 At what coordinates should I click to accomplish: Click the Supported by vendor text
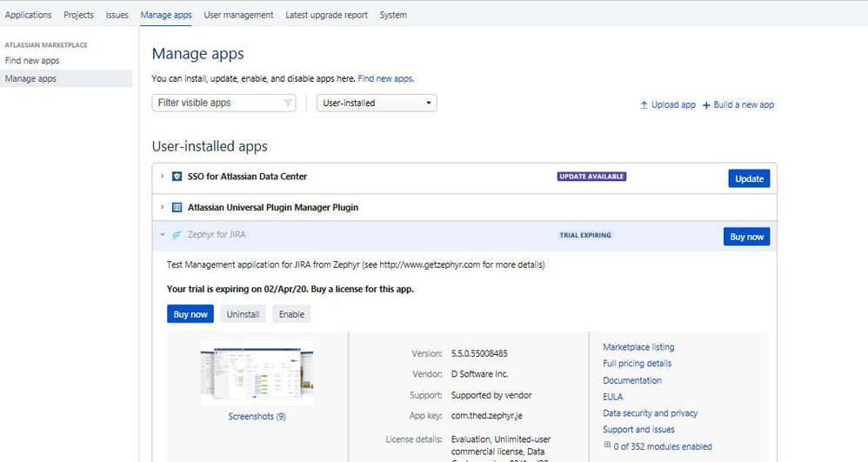click(491, 395)
